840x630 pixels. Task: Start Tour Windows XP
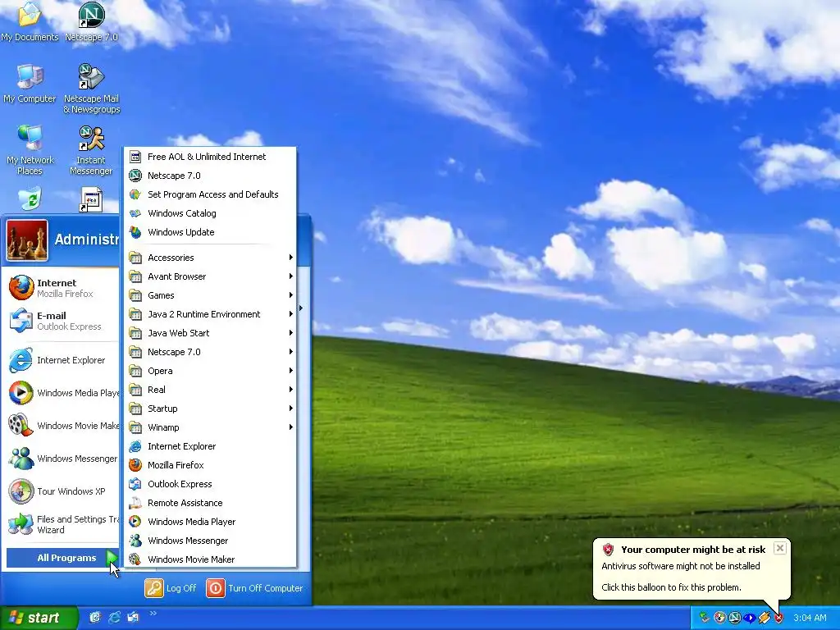(x=62, y=491)
